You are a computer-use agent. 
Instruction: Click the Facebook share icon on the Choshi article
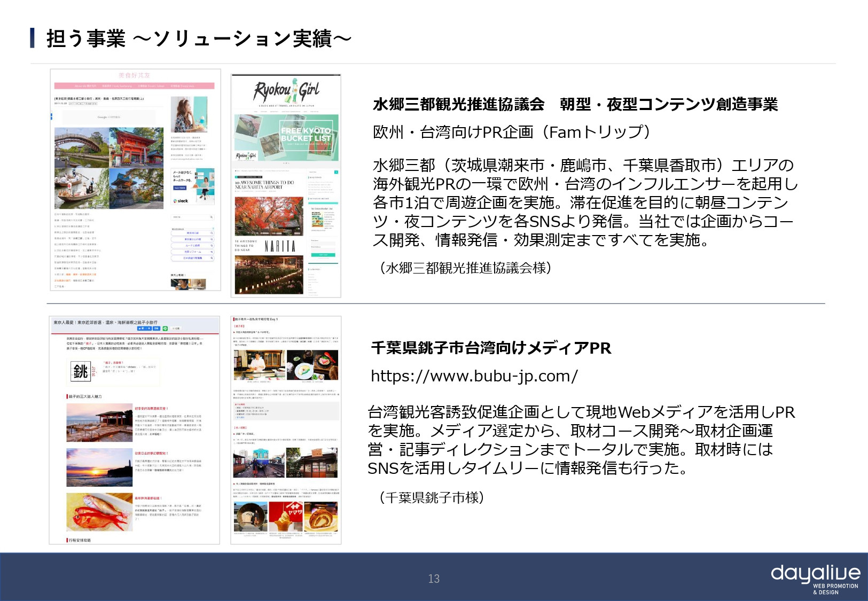click(145, 329)
